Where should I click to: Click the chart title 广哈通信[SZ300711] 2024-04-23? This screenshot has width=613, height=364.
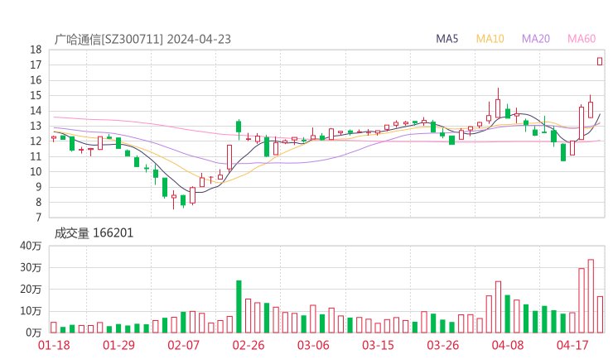tap(142, 40)
